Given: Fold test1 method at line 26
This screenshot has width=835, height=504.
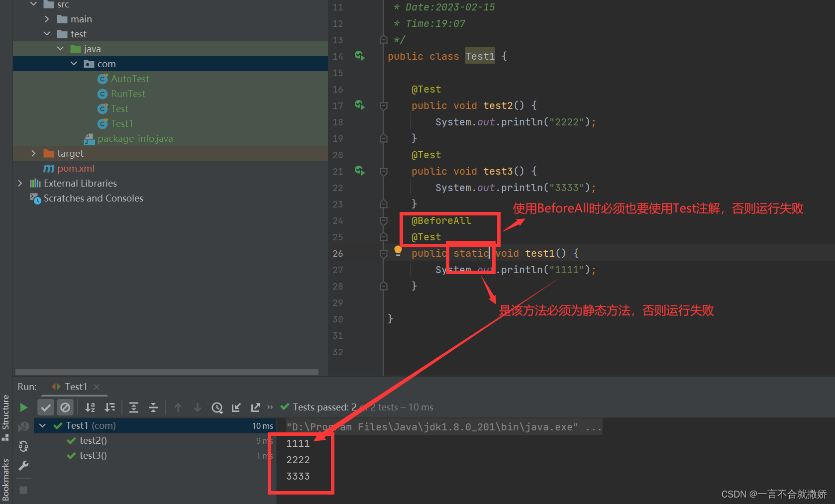Looking at the screenshot, I should click(x=384, y=253).
